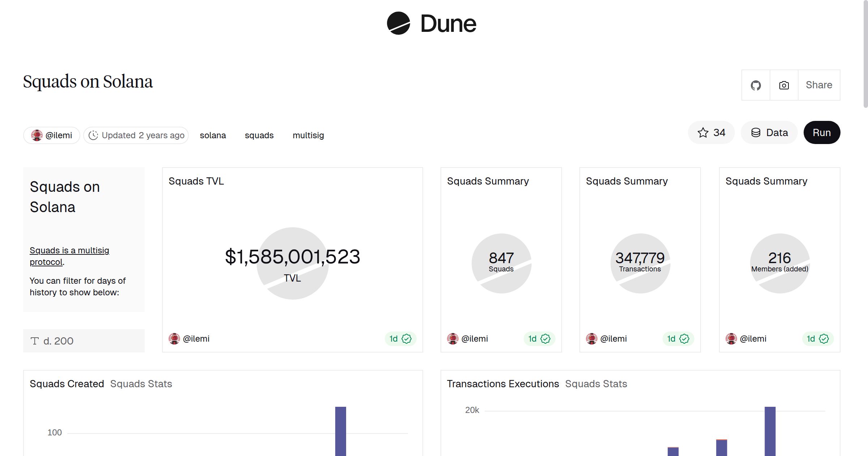This screenshot has height=456, width=868.
Task: Click the page vertical scrollbar
Action: (x=865, y=54)
